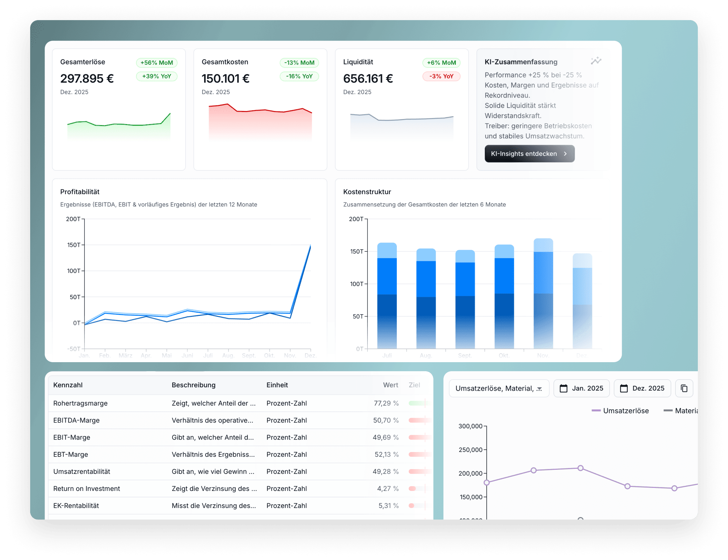This screenshot has height=560, width=728.
Task: Click the -3% YoY badge on Liquidität
Action: coord(441,76)
